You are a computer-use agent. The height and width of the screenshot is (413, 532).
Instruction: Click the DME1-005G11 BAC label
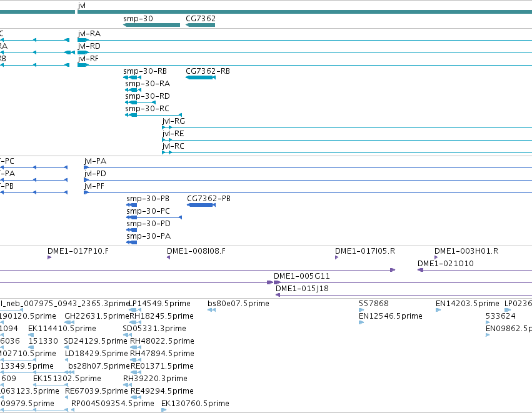tap(301, 276)
